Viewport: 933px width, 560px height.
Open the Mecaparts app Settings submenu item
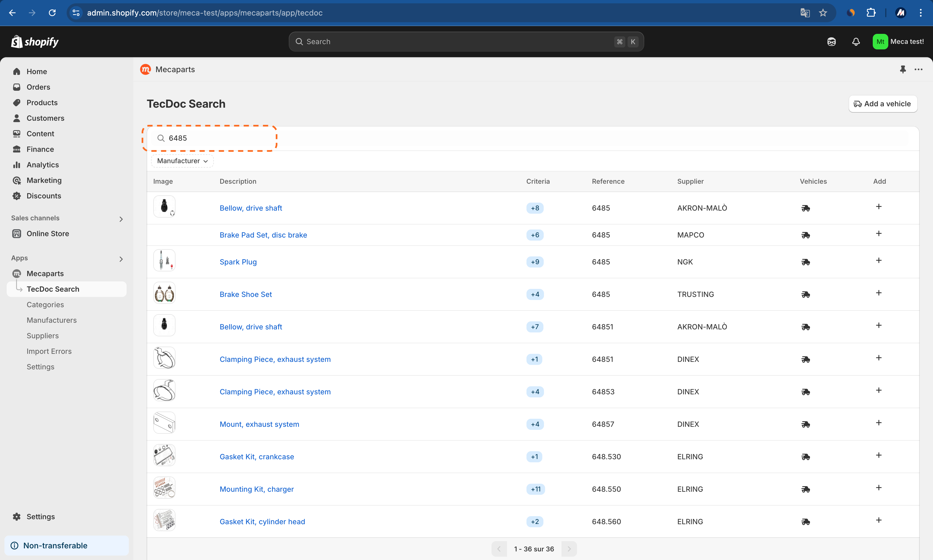40,367
